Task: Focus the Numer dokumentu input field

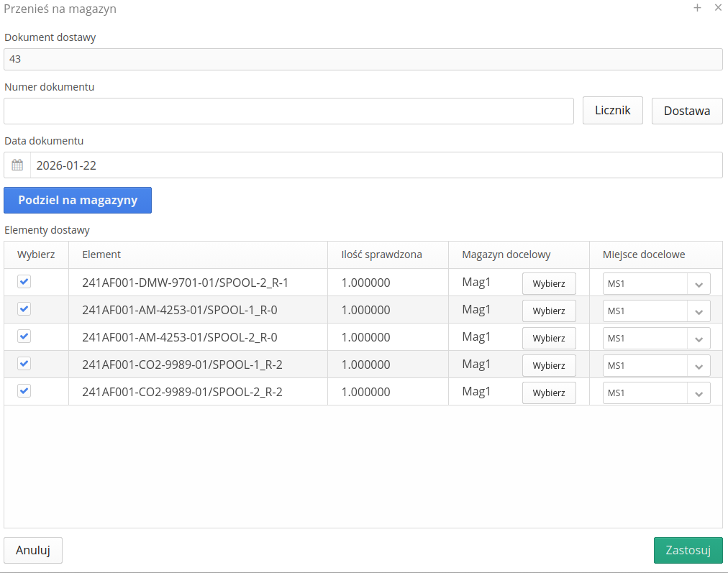Action: tap(288, 111)
